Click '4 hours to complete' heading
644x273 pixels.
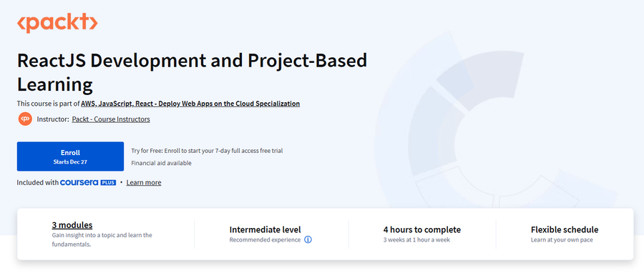421,229
